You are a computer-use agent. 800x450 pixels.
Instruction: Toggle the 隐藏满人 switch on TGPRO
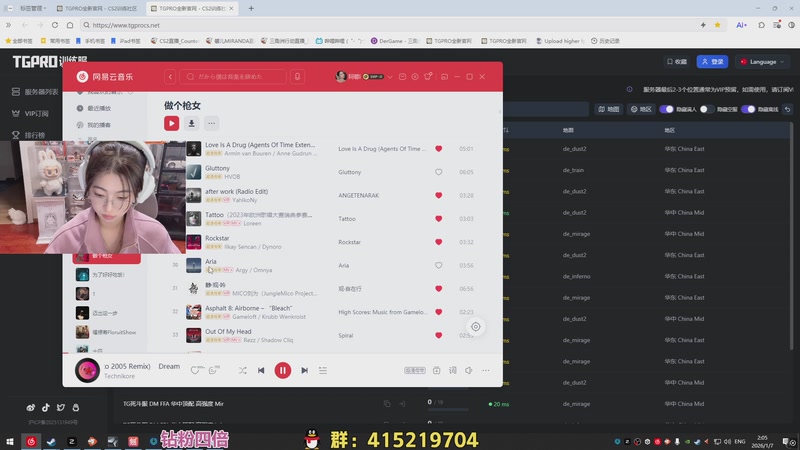click(x=666, y=109)
